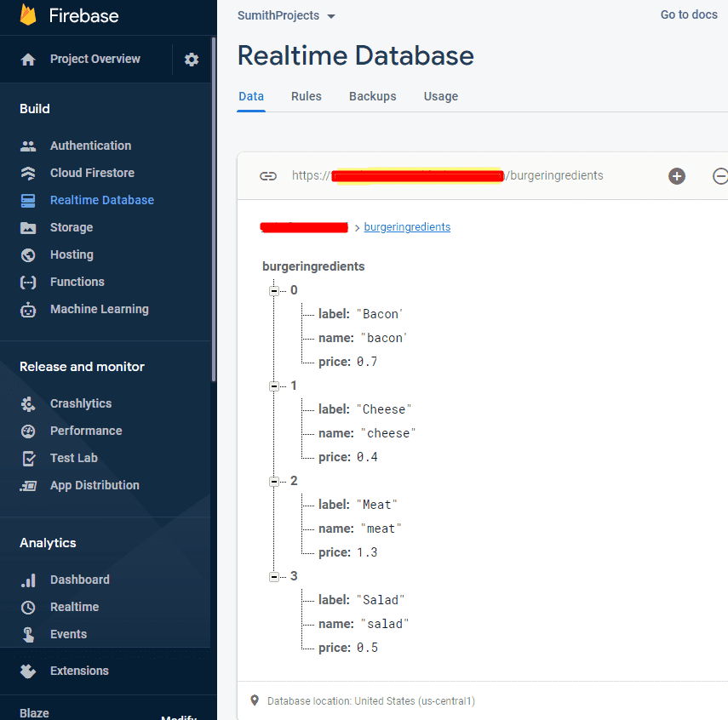Open Authentication from the sidebar
The height and width of the screenshot is (720, 728).
coord(90,146)
